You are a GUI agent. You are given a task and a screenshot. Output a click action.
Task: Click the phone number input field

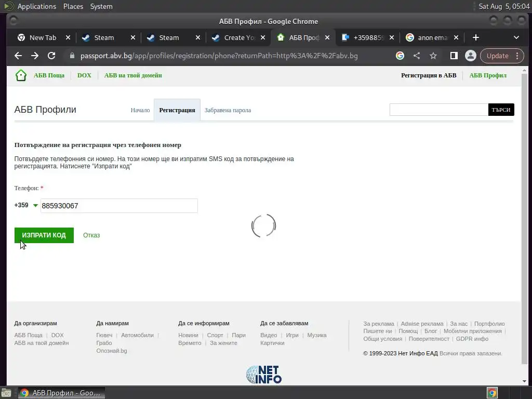pos(119,206)
